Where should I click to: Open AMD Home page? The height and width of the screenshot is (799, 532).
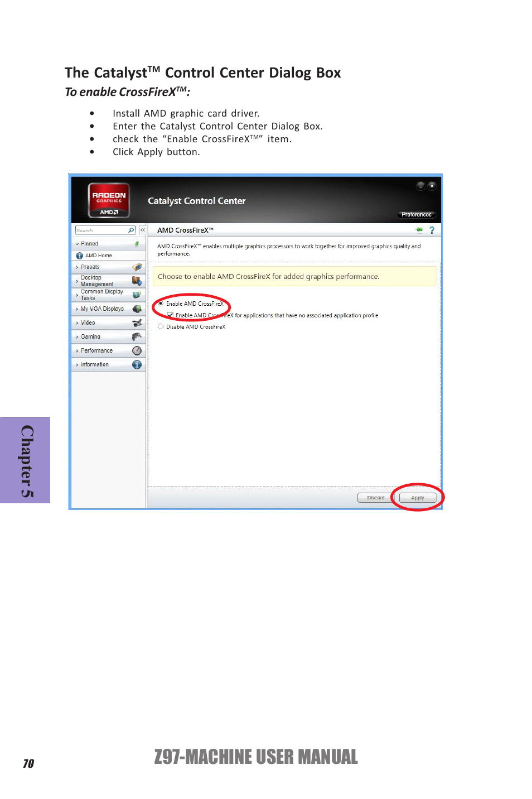click(99, 256)
